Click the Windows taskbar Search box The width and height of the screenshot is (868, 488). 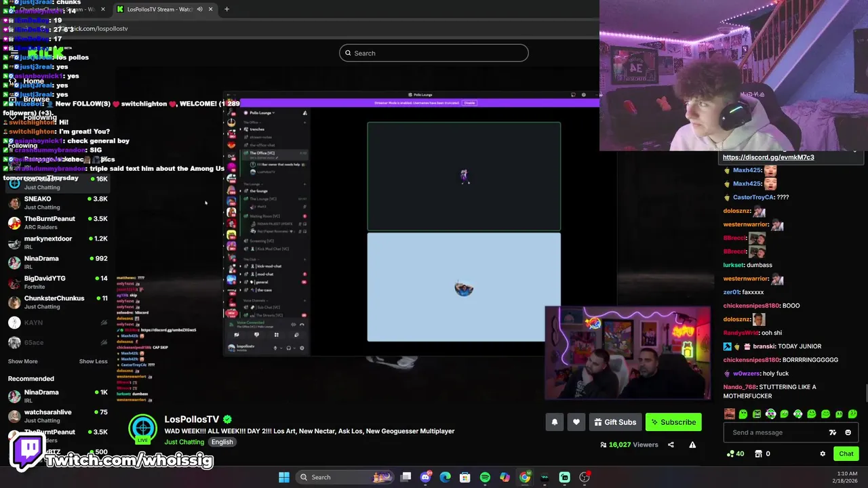[x=346, y=477]
